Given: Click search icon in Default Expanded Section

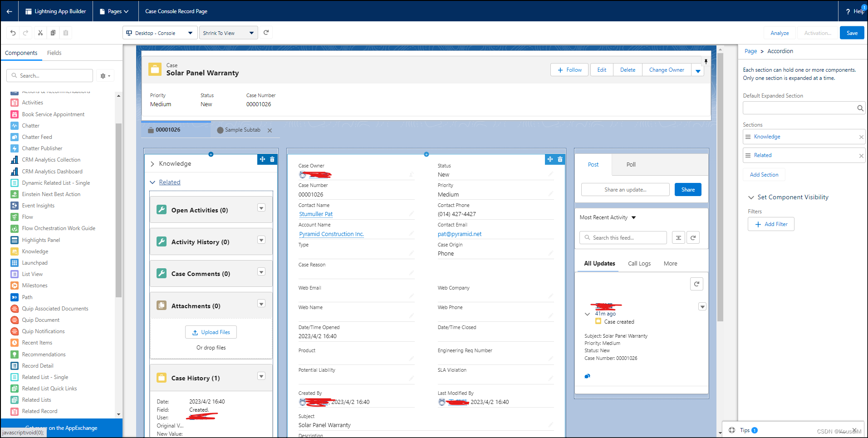Looking at the screenshot, I should click(860, 108).
